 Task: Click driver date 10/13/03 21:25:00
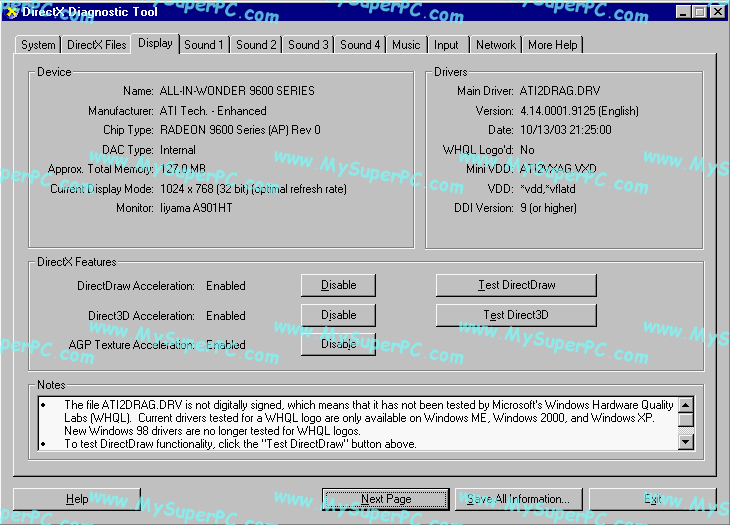click(x=565, y=130)
